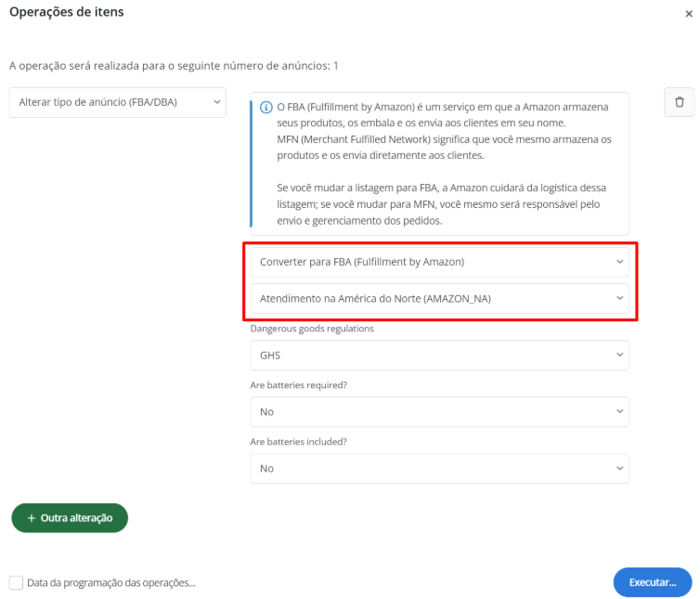
Task: Click chevron arrow of AMAZON_NA fulfillment field
Action: point(619,298)
